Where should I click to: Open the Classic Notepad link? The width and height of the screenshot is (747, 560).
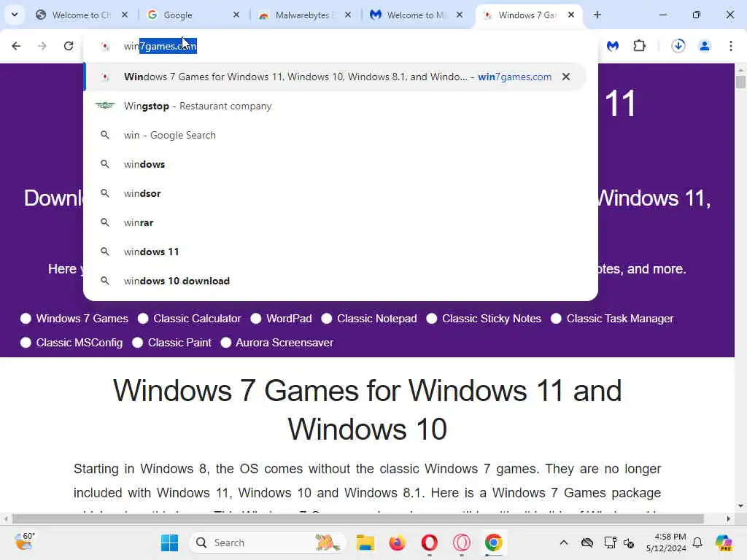pyautogui.click(x=377, y=319)
